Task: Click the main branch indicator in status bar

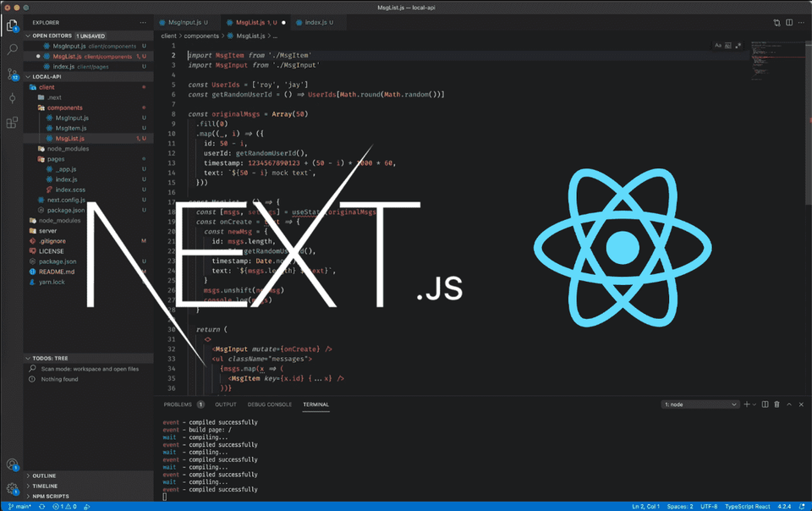Action: click(19, 506)
